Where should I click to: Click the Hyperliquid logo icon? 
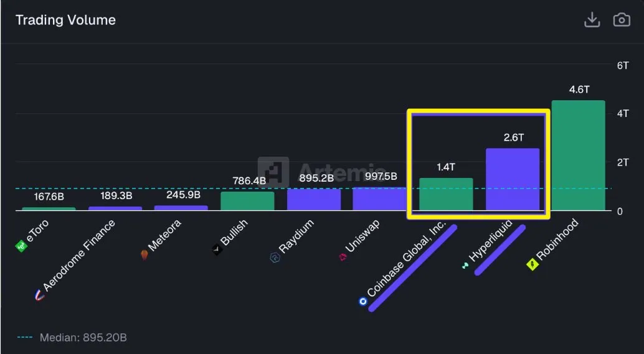(465, 266)
